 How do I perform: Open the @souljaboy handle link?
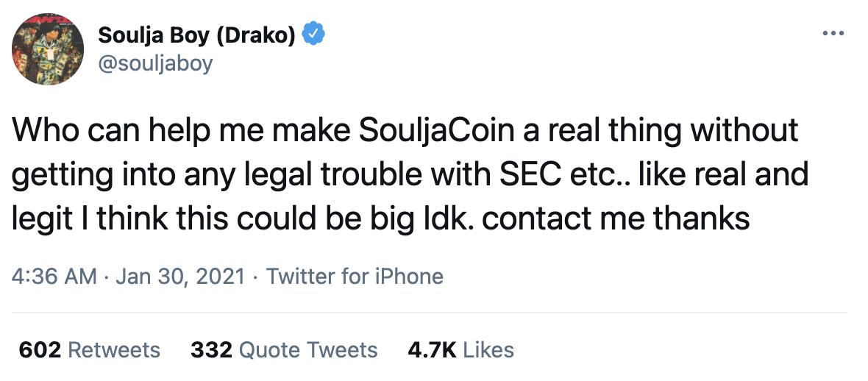(154, 63)
